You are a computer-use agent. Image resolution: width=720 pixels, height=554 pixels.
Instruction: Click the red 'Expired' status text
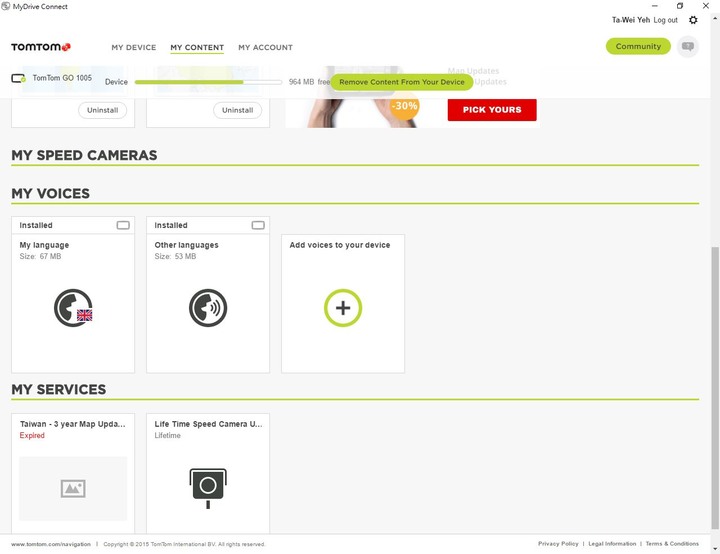(x=32, y=435)
